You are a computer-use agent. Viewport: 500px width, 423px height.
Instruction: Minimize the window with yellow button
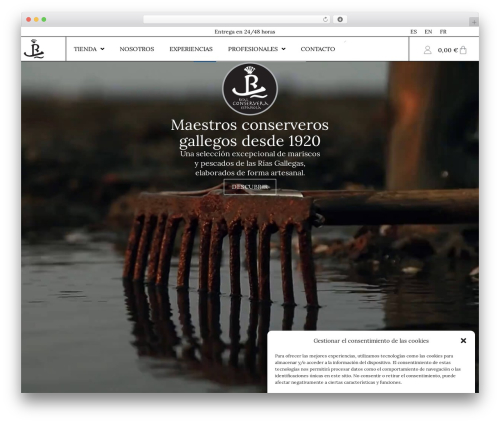click(x=36, y=19)
